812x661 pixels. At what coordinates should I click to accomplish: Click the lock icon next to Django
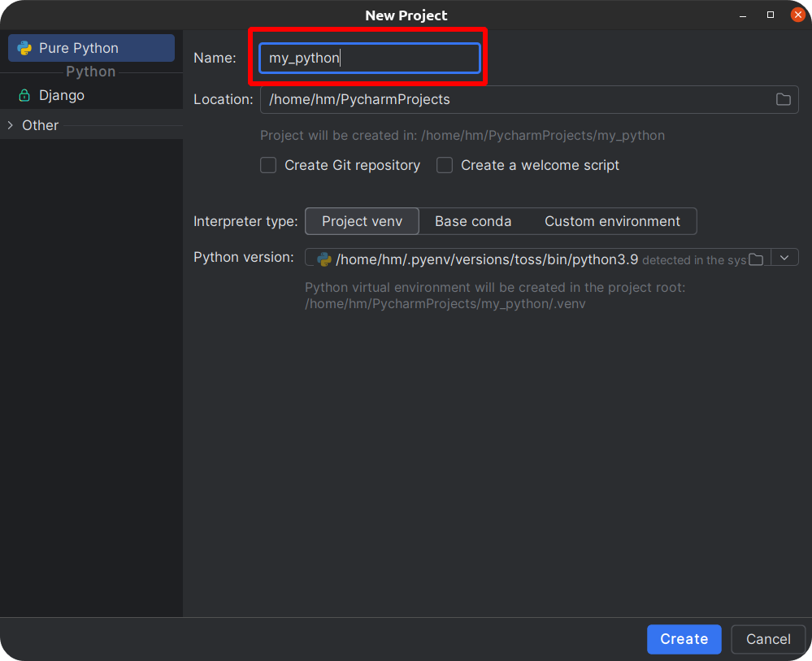click(24, 95)
